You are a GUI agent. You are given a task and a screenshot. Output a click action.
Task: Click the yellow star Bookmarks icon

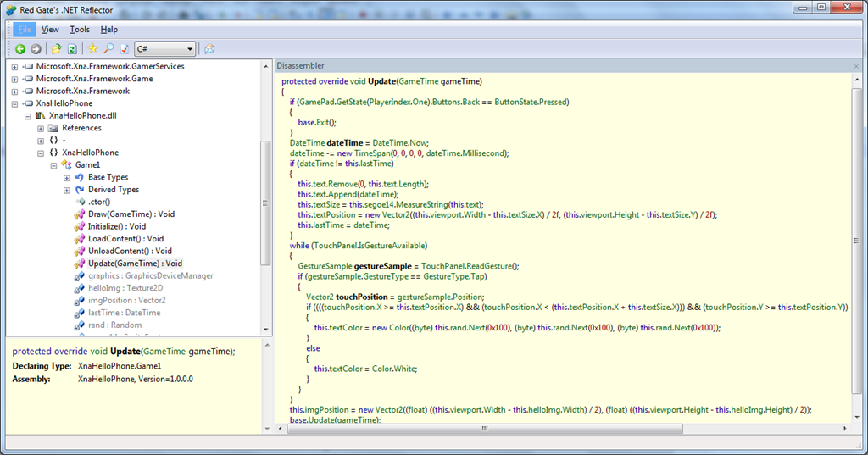[93, 48]
